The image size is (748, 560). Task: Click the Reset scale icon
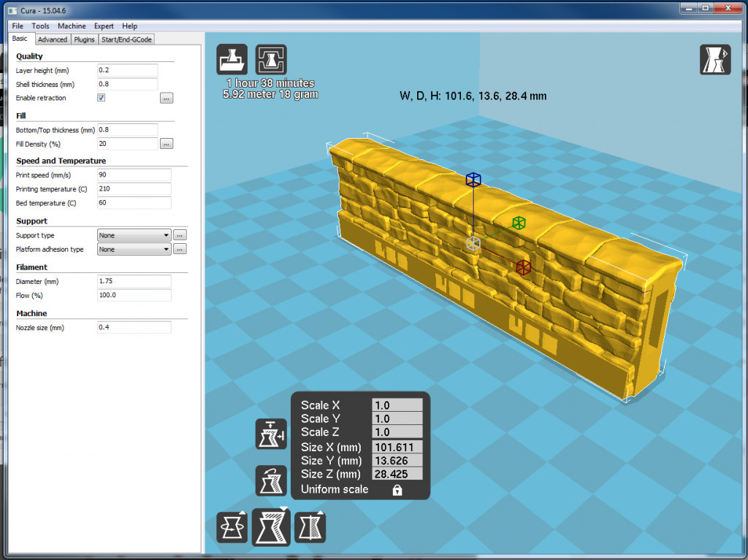pos(271,480)
